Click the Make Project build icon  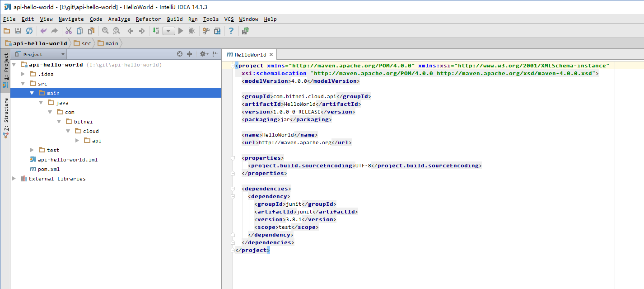[x=156, y=31]
